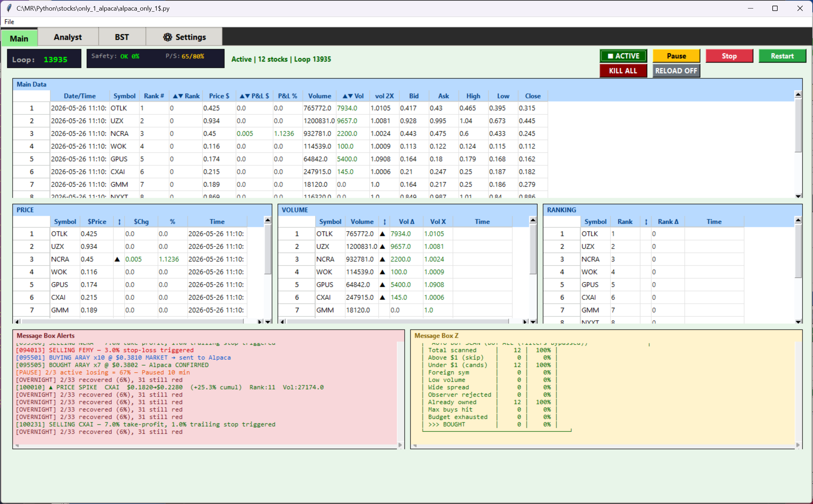
Task: Click the up-down arrow header in PRICE panel
Action: click(119, 222)
